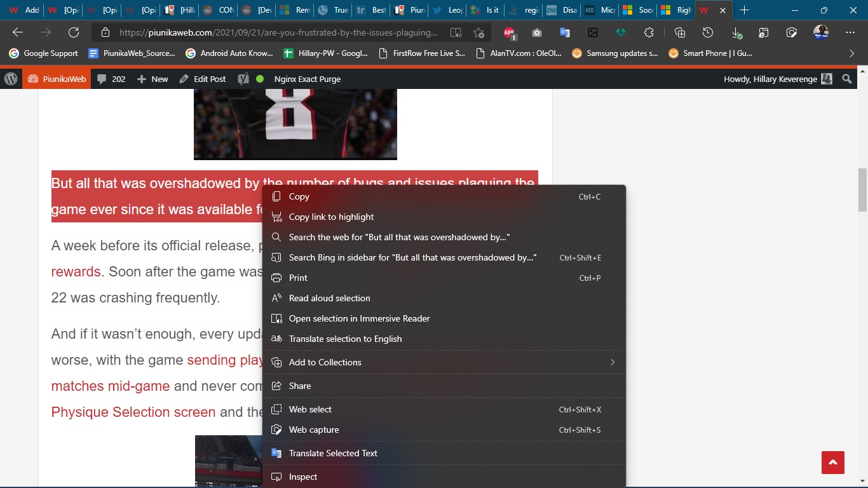Open the WordPress logo menu
Screen dimensions: 868x488
(11, 79)
